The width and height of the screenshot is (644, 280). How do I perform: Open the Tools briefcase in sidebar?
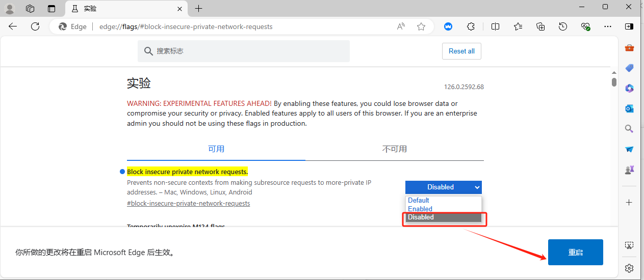coord(629,48)
